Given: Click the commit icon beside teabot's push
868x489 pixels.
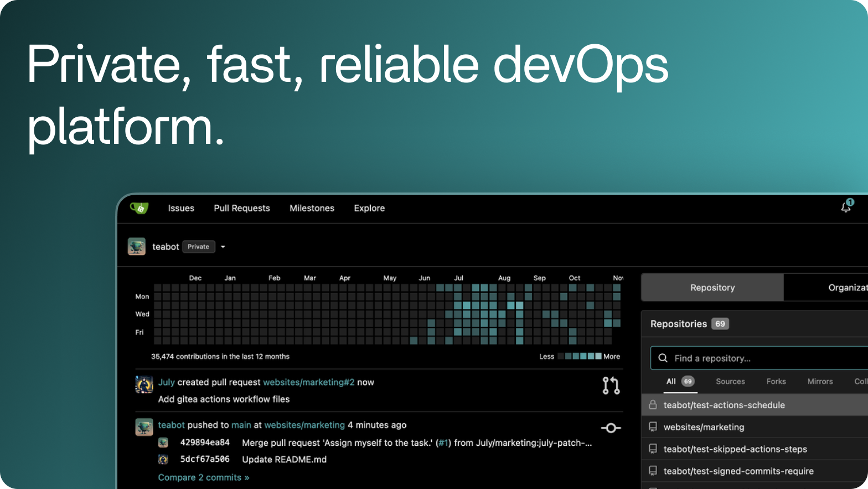Looking at the screenshot, I should [x=611, y=428].
